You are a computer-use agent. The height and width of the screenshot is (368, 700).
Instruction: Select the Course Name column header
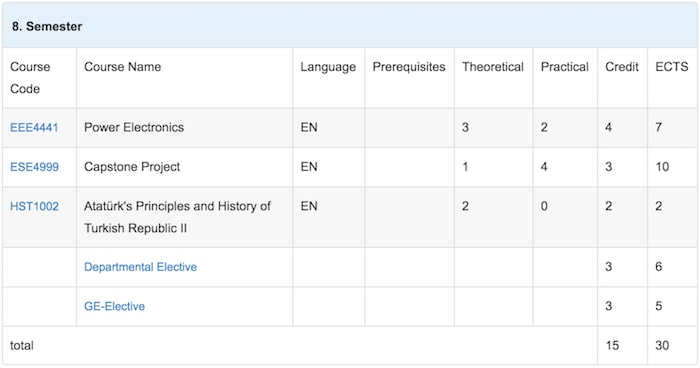pyautogui.click(x=122, y=67)
